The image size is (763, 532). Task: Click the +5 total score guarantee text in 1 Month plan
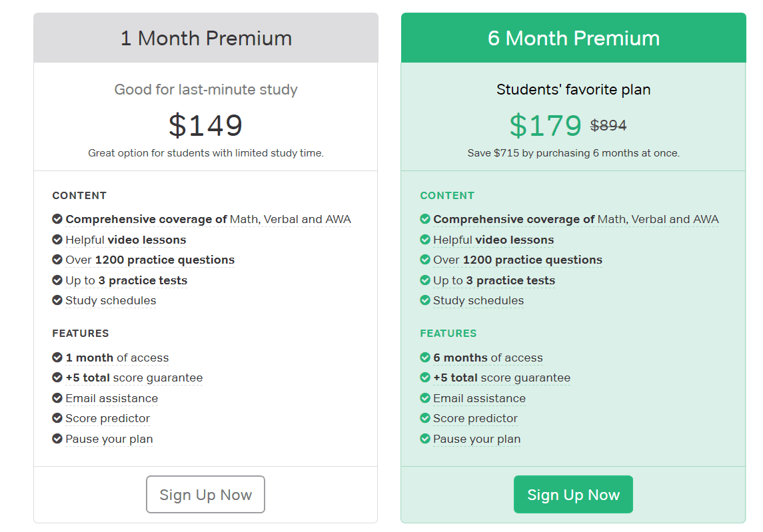[135, 378]
